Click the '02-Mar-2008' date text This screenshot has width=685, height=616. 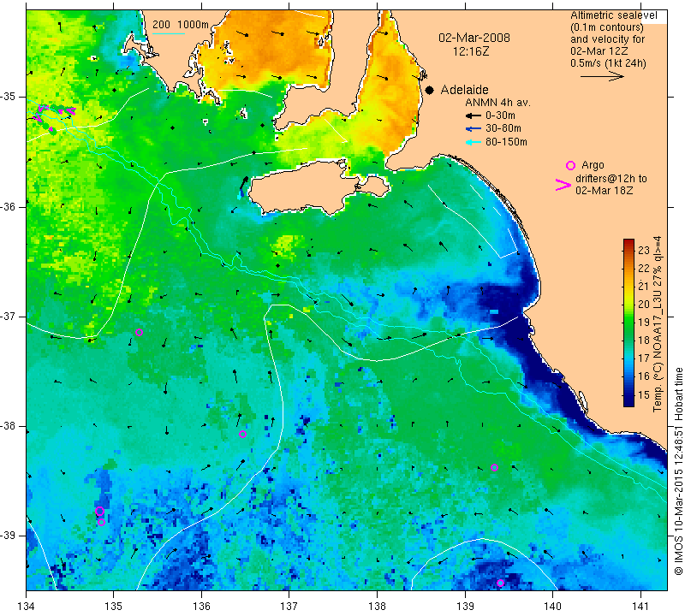[474, 38]
